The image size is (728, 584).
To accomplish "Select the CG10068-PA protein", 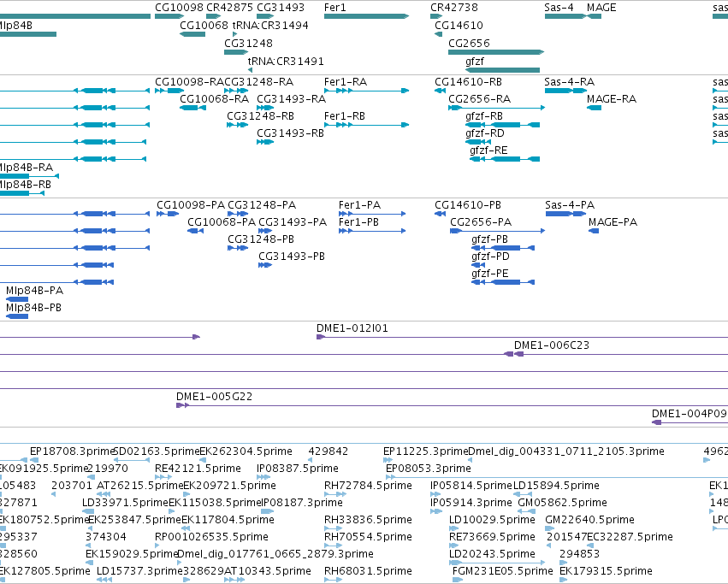I will 195,231.
